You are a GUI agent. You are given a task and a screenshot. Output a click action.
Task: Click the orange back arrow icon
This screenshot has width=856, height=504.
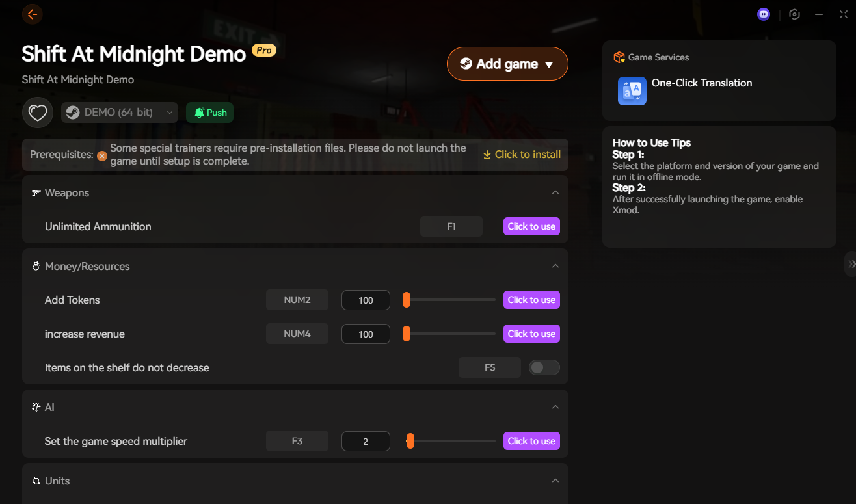pyautogui.click(x=33, y=14)
